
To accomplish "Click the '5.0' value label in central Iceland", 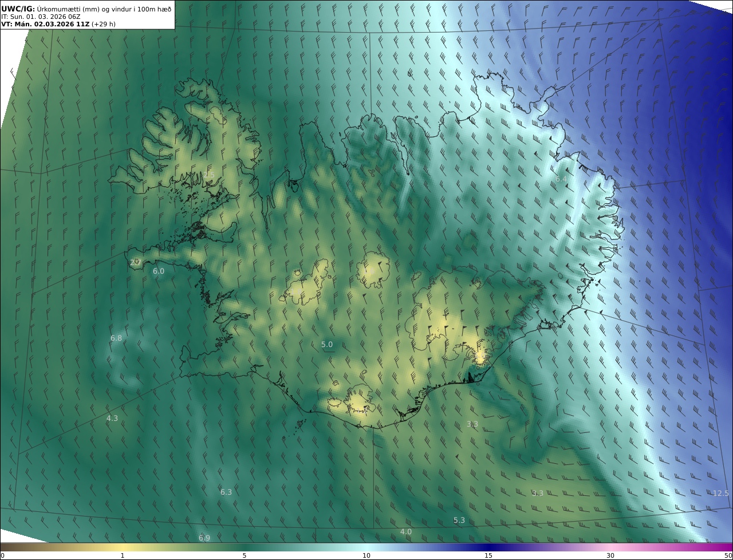I will (x=327, y=344).
